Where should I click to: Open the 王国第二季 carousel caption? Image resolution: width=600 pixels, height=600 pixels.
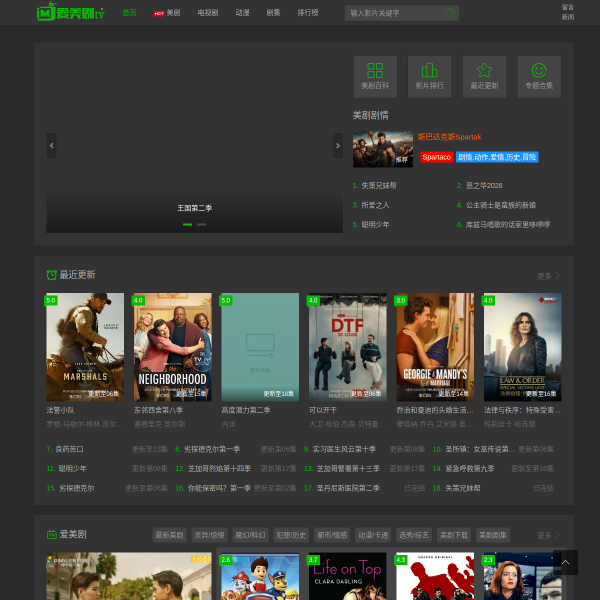(x=194, y=208)
